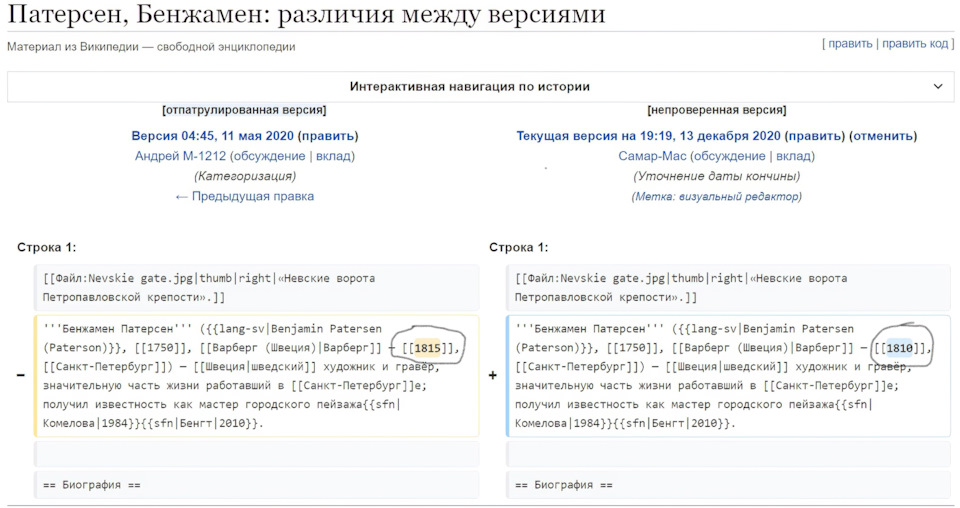The height and width of the screenshot is (508, 960).
Task: Click left 'Файл:Nevskie gate.jpg' context line
Action: (257, 288)
